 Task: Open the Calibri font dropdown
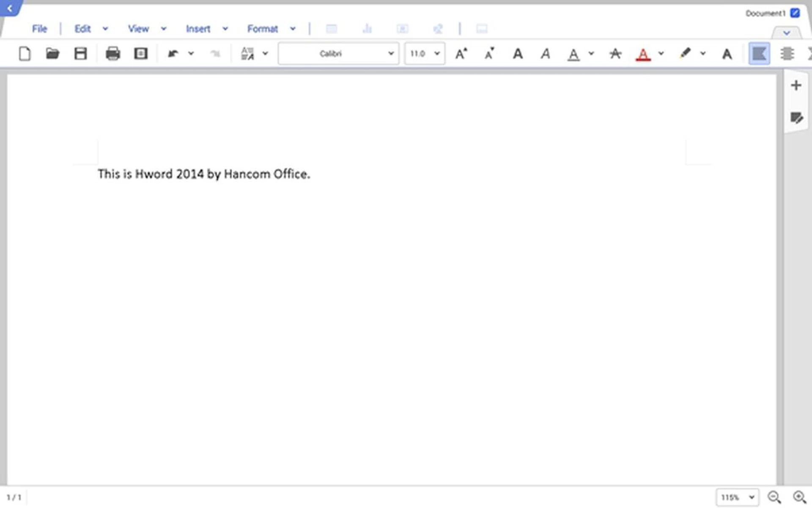point(390,54)
